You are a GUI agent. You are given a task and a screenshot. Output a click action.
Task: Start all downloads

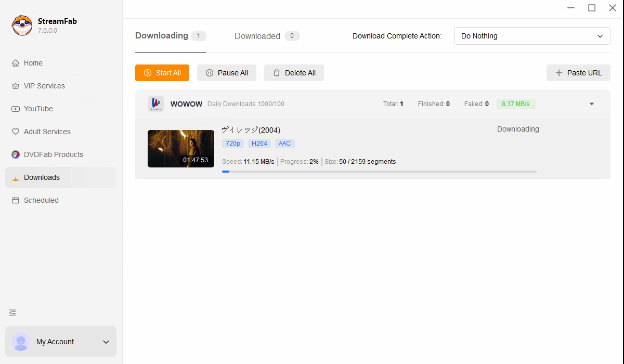pyautogui.click(x=162, y=73)
